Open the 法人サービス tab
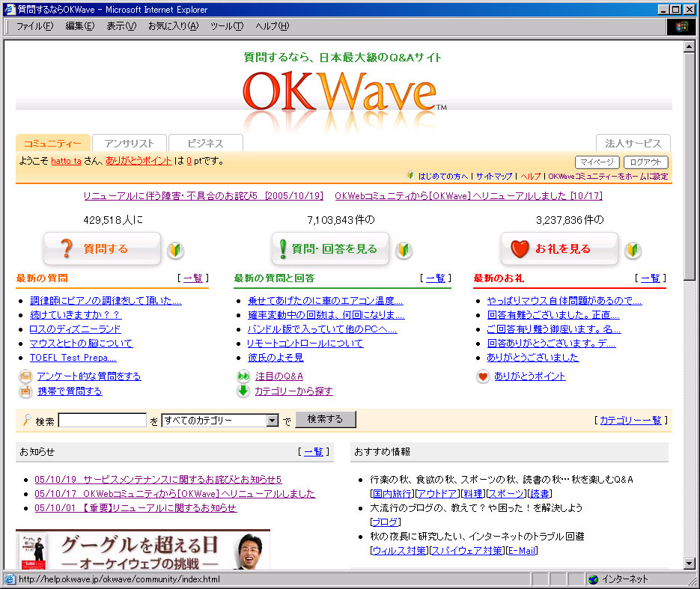 633,144
